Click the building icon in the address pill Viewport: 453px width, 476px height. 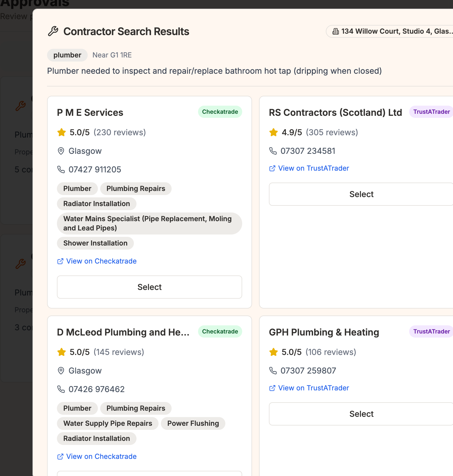point(335,31)
